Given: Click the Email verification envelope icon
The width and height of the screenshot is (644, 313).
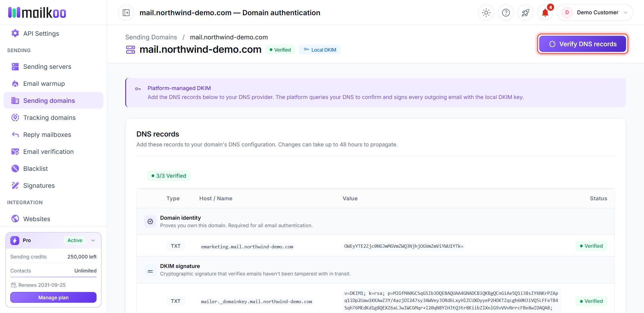Looking at the screenshot, I should [15, 151].
